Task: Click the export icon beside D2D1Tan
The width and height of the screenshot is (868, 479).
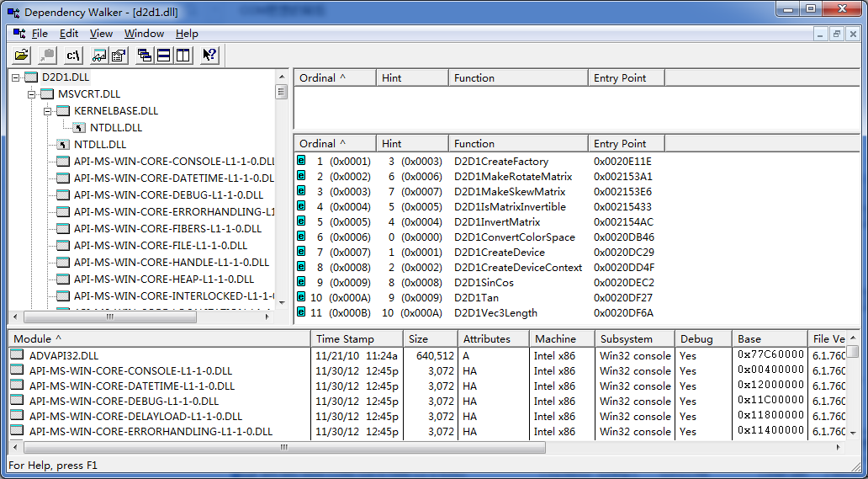Action: pyautogui.click(x=301, y=297)
